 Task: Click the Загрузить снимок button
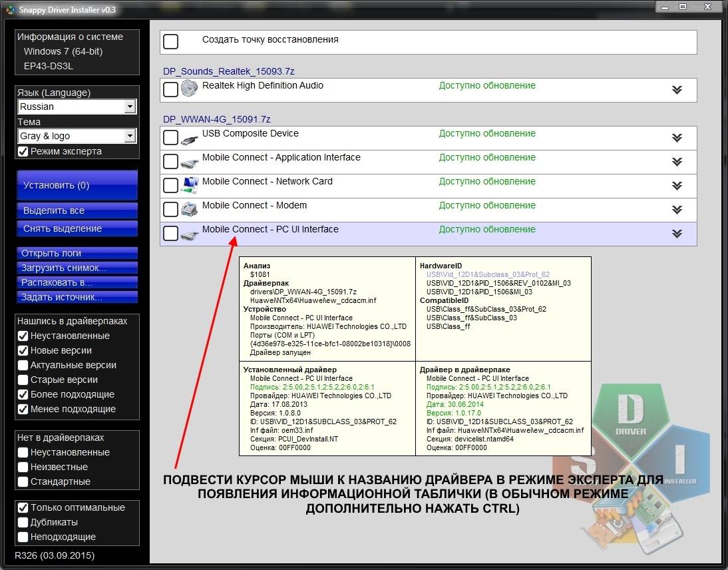77,268
